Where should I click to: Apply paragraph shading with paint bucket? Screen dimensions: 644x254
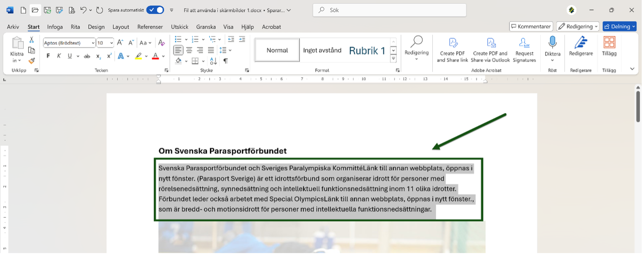[x=179, y=61]
